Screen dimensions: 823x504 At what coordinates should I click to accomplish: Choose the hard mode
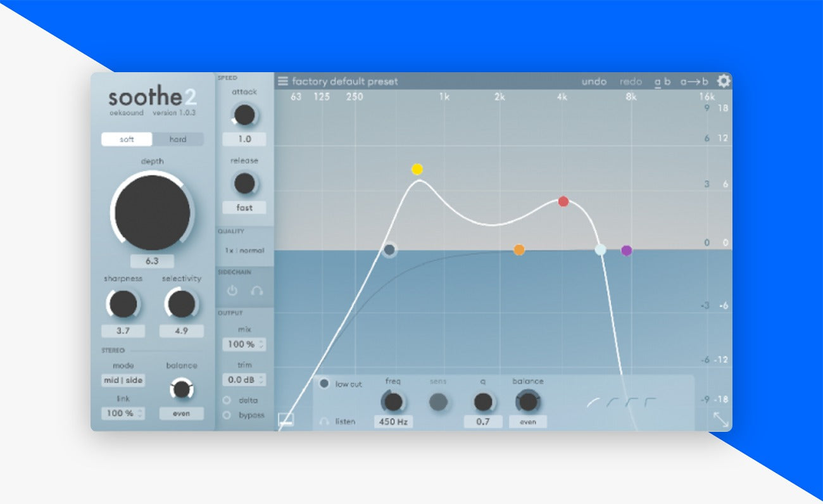(178, 139)
